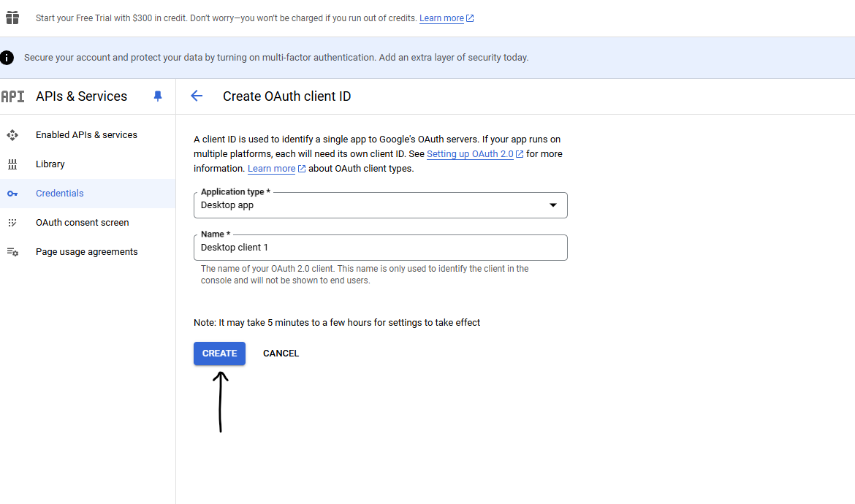Image resolution: width=855 pixels, height=504 pixels.
Task: Select Library in the sidebar
Action: tap(50, 164)
